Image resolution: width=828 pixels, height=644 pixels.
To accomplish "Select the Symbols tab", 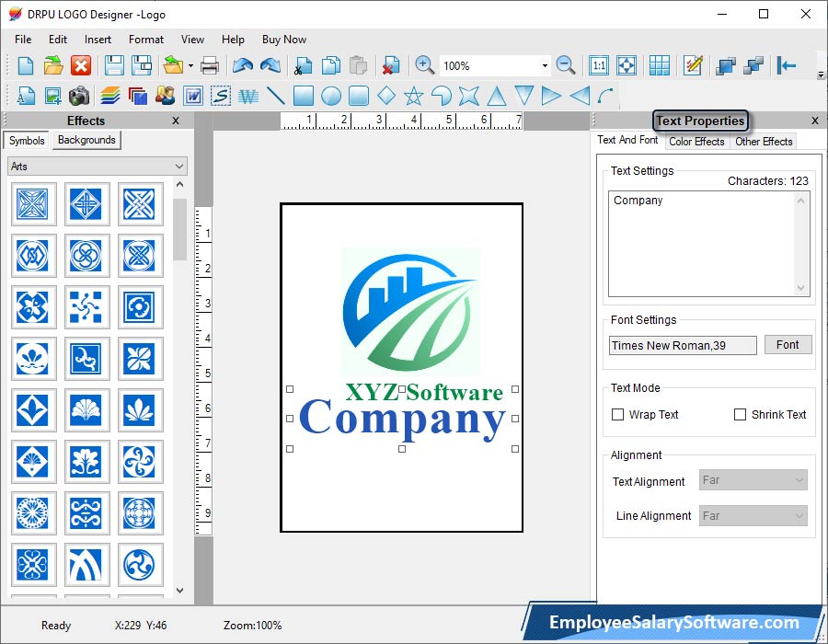I will pyautogui.click(x=27, y=141).
